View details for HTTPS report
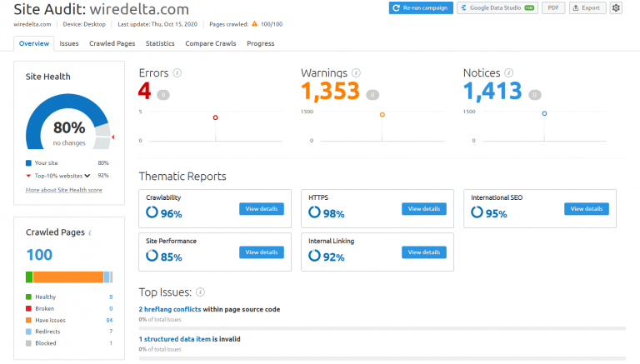 point(424,208)
